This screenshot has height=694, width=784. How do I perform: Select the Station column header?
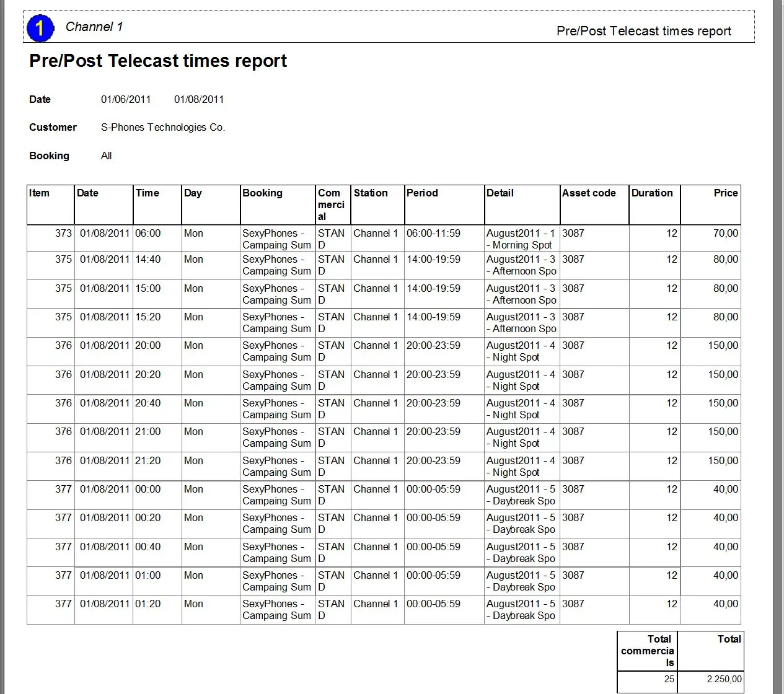coord(371,193)
